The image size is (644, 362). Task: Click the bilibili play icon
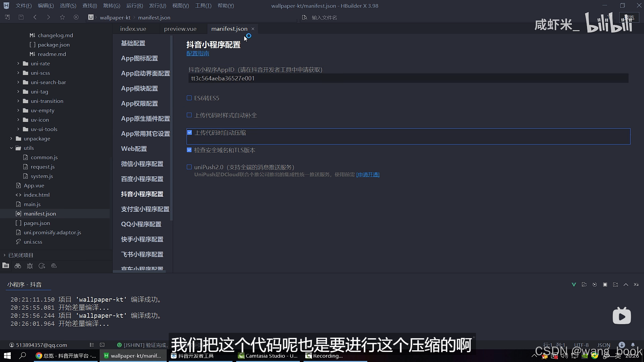click(x=622, y=315)
